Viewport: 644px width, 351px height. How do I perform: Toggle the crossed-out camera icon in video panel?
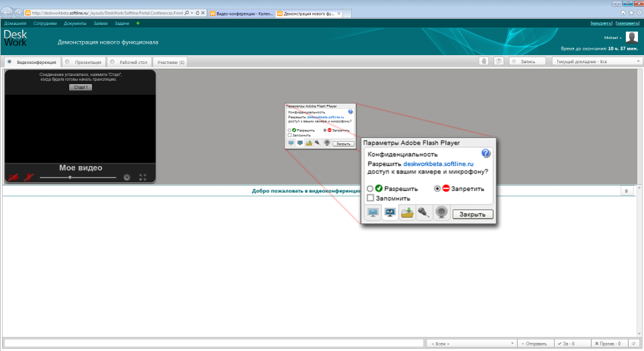coord(13,178)
